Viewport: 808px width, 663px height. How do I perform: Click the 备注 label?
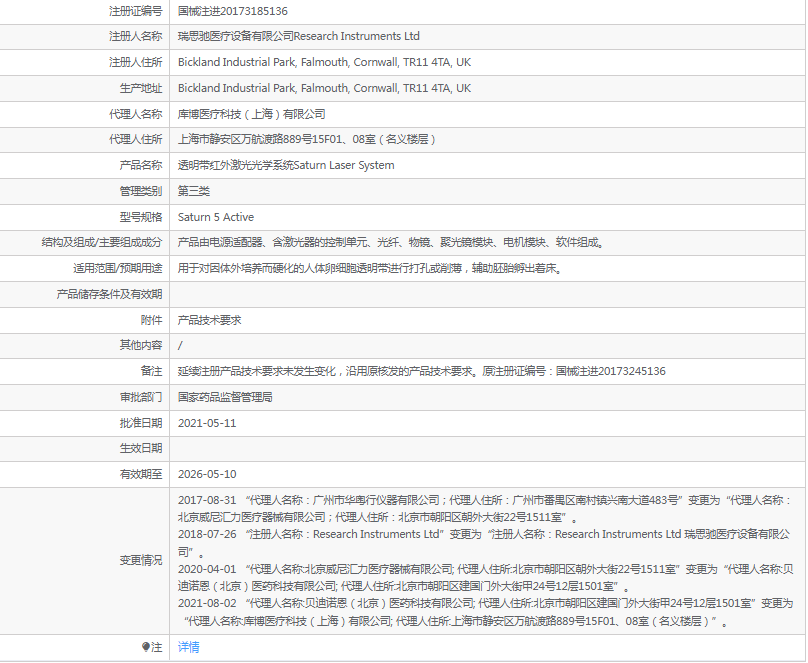point(151,371)
